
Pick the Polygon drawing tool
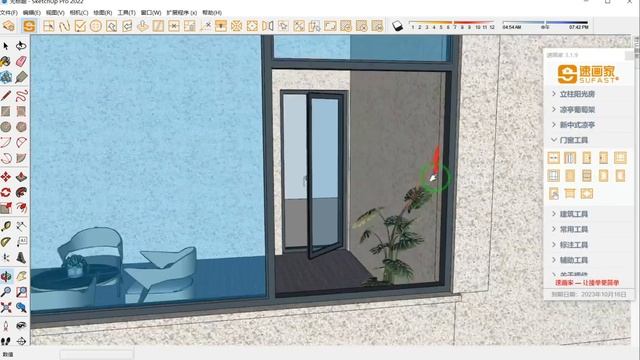21,127
